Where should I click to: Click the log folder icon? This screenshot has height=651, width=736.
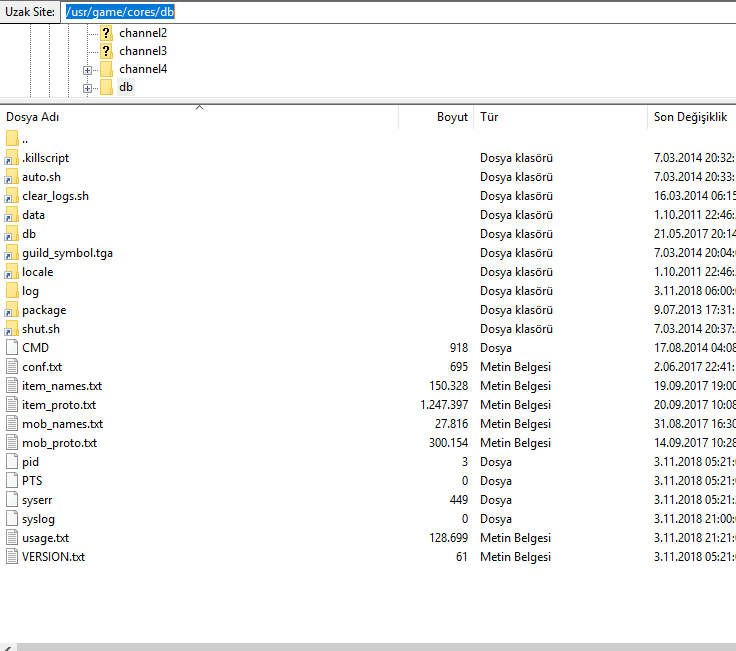tap(12, 291)
